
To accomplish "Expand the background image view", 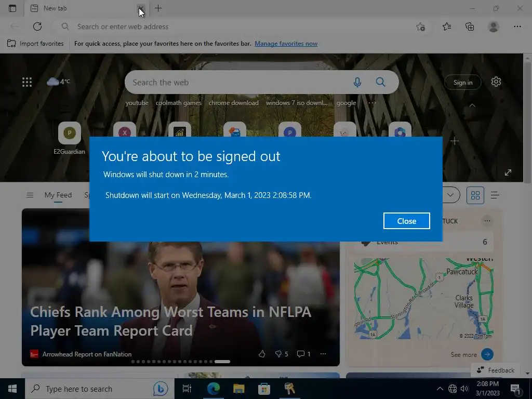I will pyautogui.click(x=508, y=172).
